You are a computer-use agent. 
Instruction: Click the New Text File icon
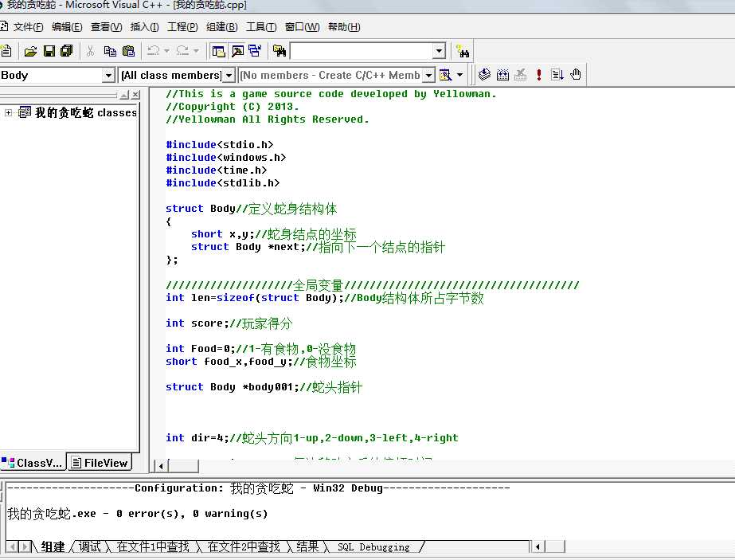[6, 51]
